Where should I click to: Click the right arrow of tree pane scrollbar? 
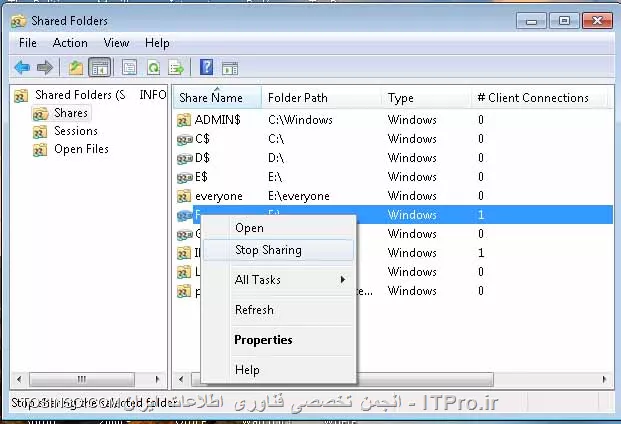click(157, 379)
